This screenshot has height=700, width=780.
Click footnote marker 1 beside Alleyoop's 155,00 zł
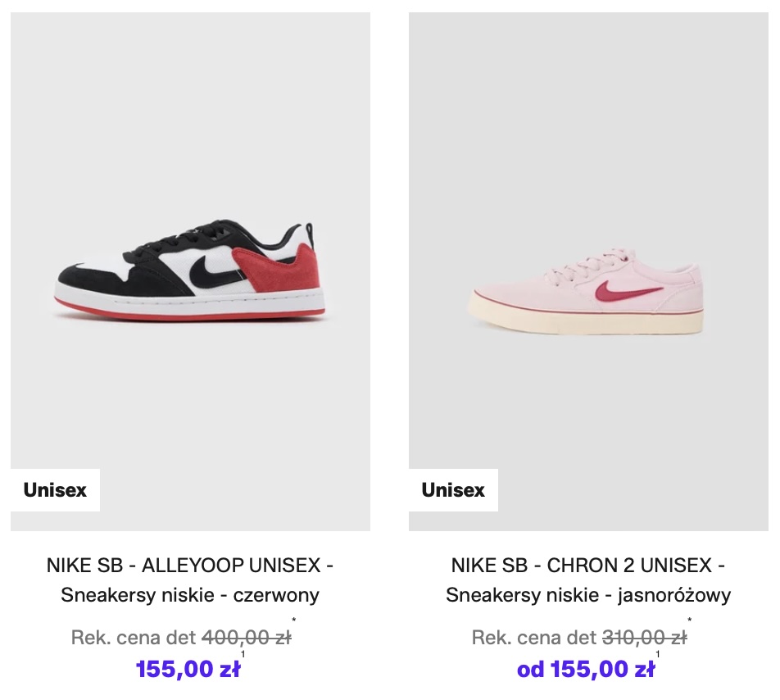click(x=243, y=655)
